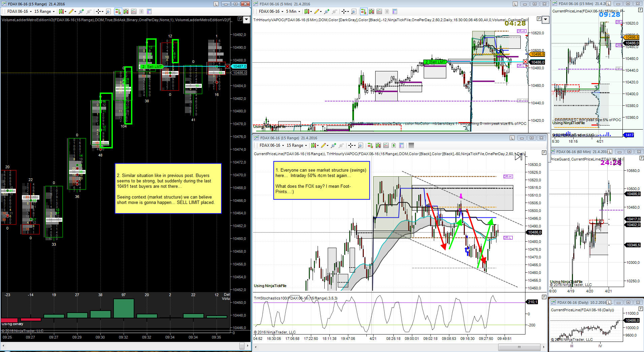Cancel order with red X in 5 Min chart
This screenshot has width=644, height=352.
pos(525,62)
